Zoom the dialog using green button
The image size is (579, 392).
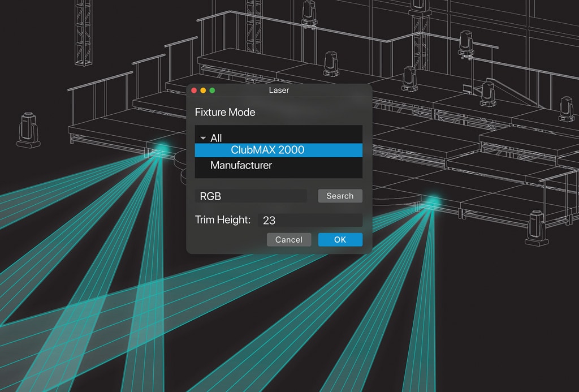[212, 91]
